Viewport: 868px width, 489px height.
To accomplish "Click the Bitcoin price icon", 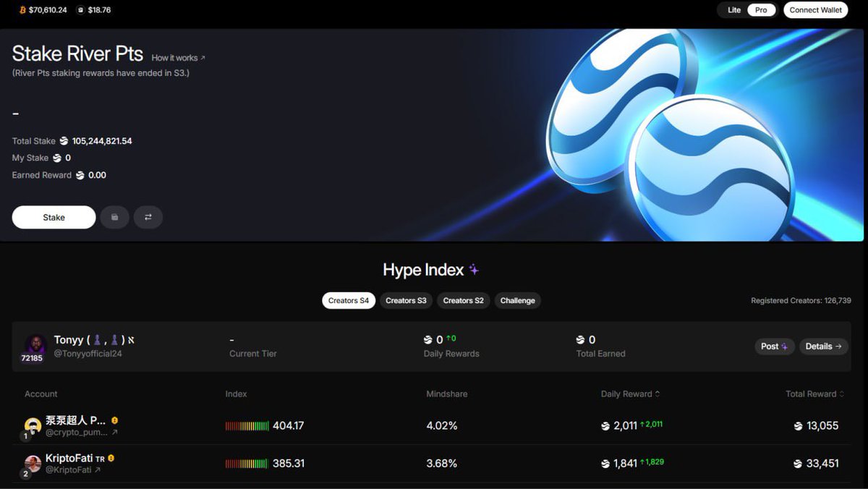I will 22,10.
